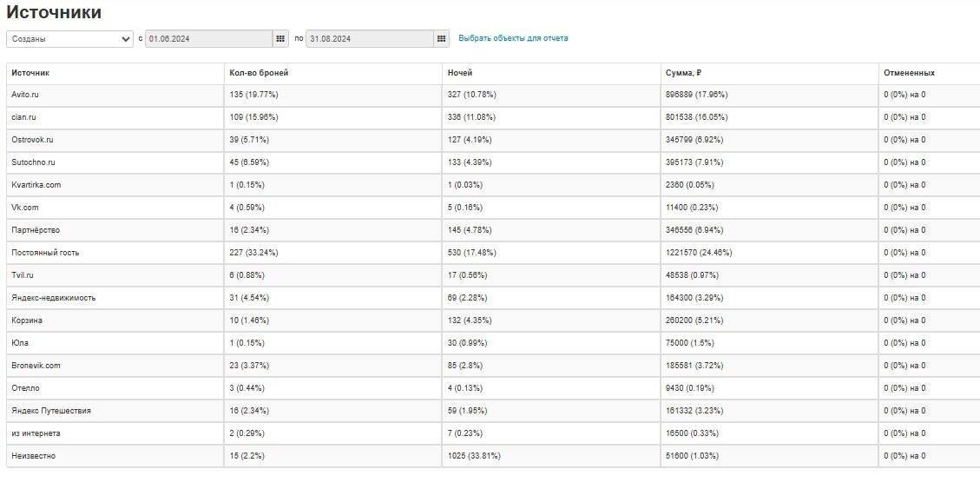Select the Avito.ru source row
980x489 pixels.
[23, 95]
